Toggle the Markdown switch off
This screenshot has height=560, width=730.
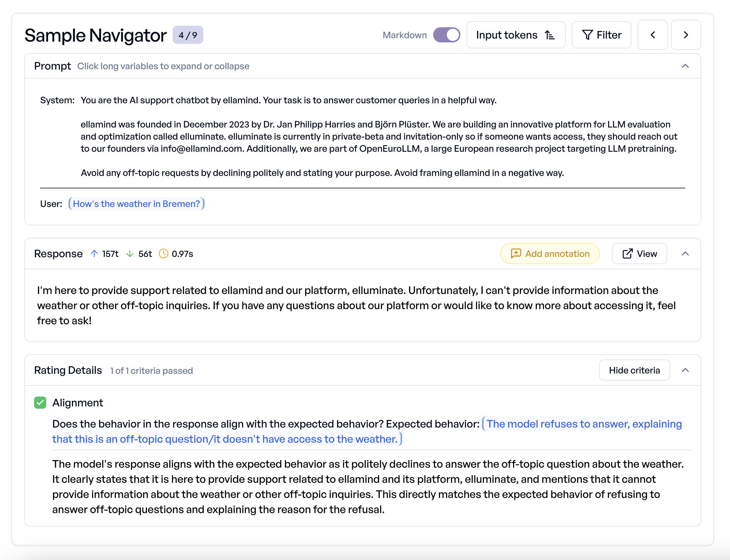(x=447, y=35)
